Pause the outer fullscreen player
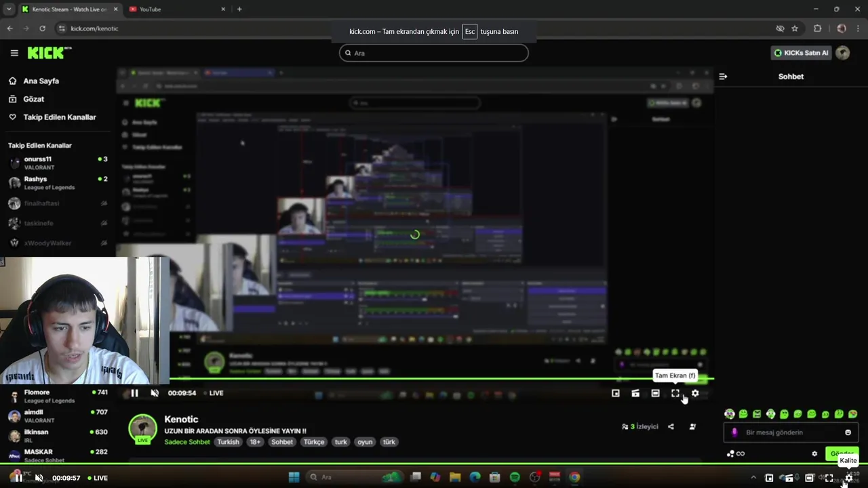Screen dimensions: 868x488 [x=18, y=478]
